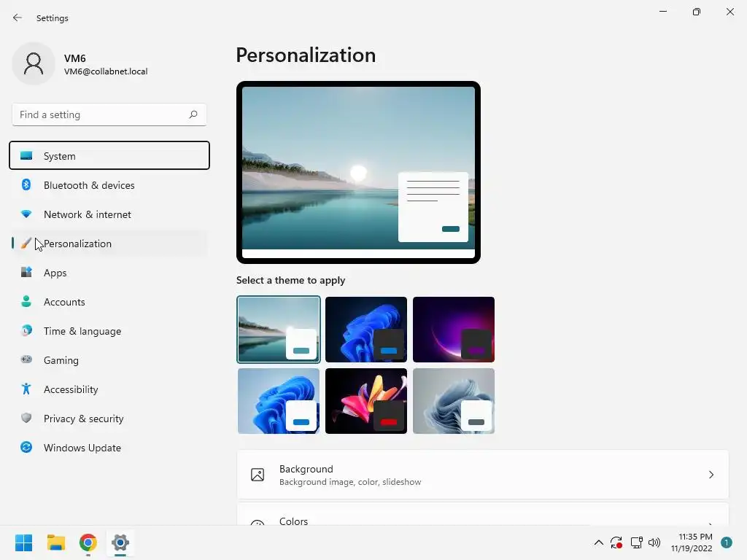Click the Windows Update sync icon

(26, 447)
